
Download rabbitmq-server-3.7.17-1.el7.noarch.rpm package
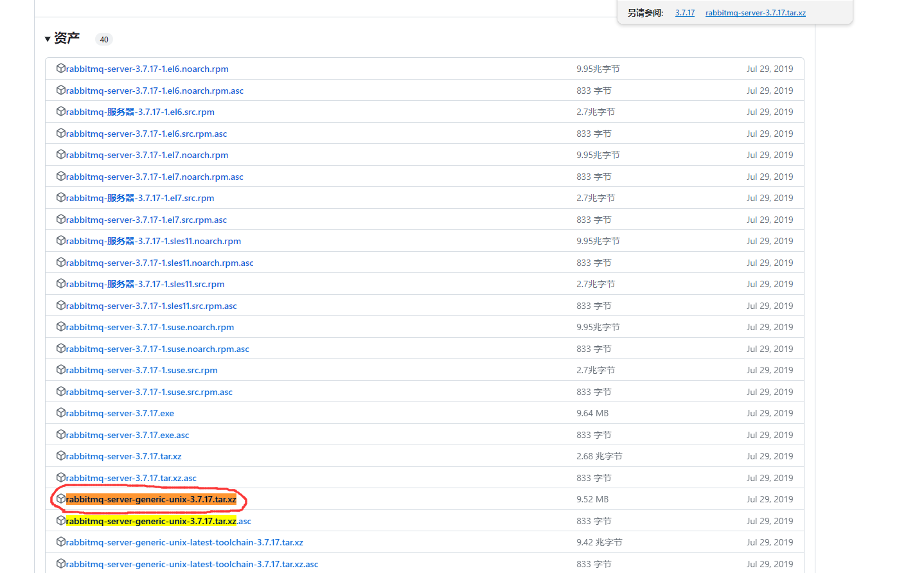147,155
